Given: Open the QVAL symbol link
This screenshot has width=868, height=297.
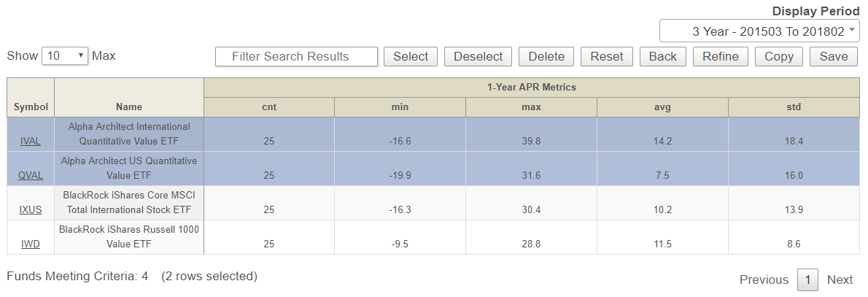Looking at the screenshot, I should coord(30,176).
